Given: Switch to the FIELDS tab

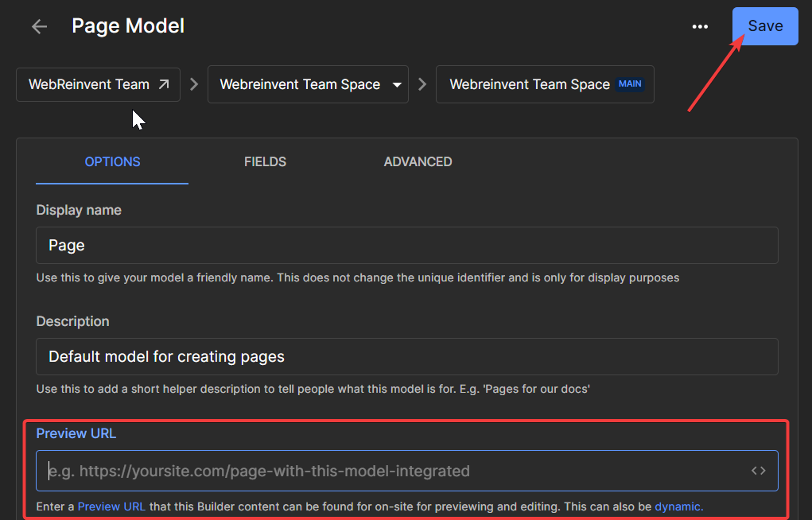Looking at the screenshot, I should [x=265, y=161].
